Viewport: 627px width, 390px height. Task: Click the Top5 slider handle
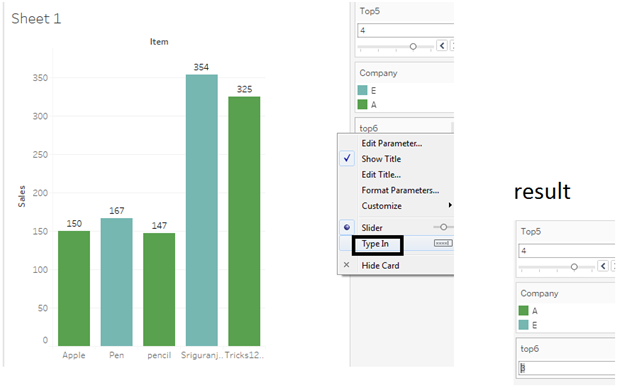413,46
